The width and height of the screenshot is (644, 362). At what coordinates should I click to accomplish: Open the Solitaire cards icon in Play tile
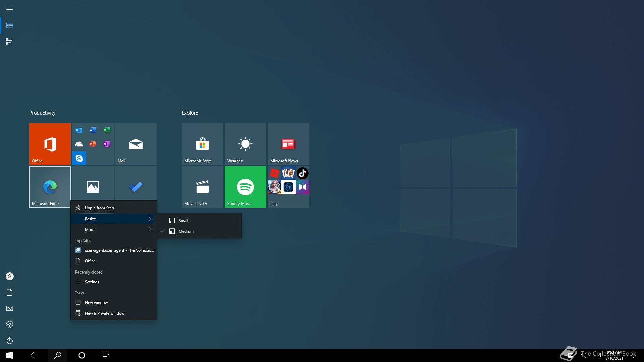click(288, 173)
